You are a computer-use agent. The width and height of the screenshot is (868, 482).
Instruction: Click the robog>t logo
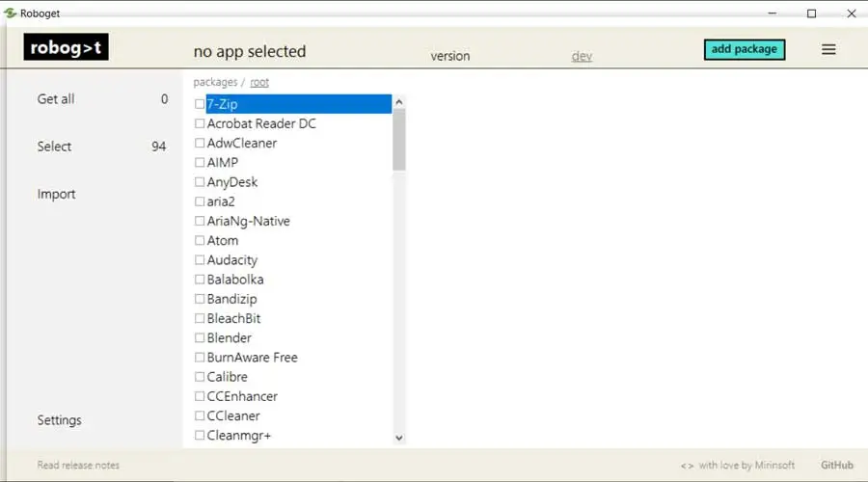click(x=66, y=47)
